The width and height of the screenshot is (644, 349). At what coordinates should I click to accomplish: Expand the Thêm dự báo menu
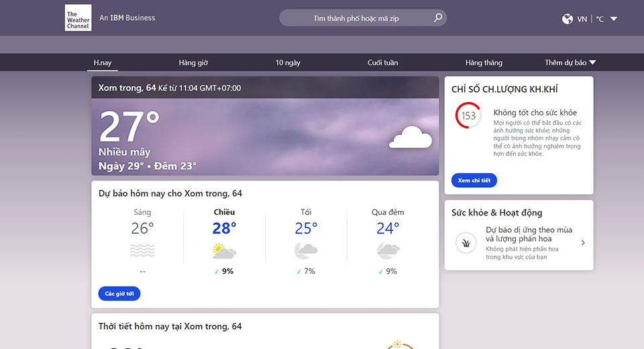click(570, 62)
